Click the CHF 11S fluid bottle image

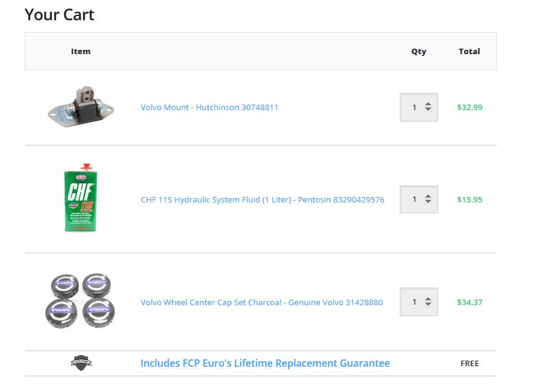(x=81, y=199)
